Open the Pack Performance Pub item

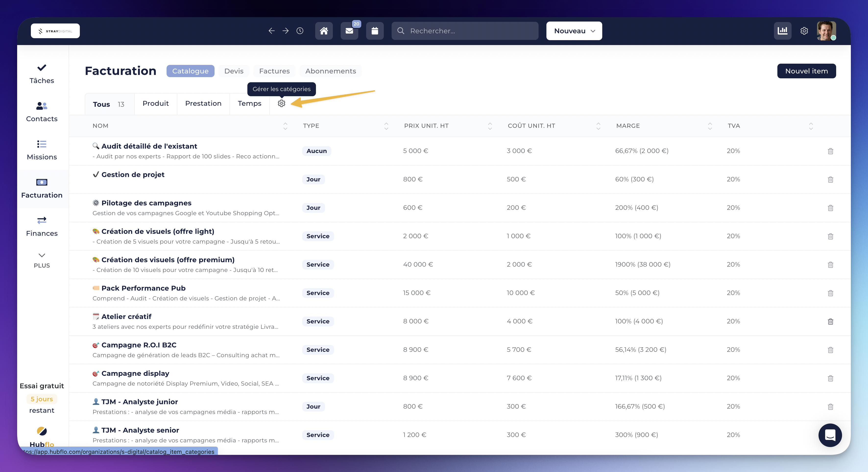coord(143,288)
